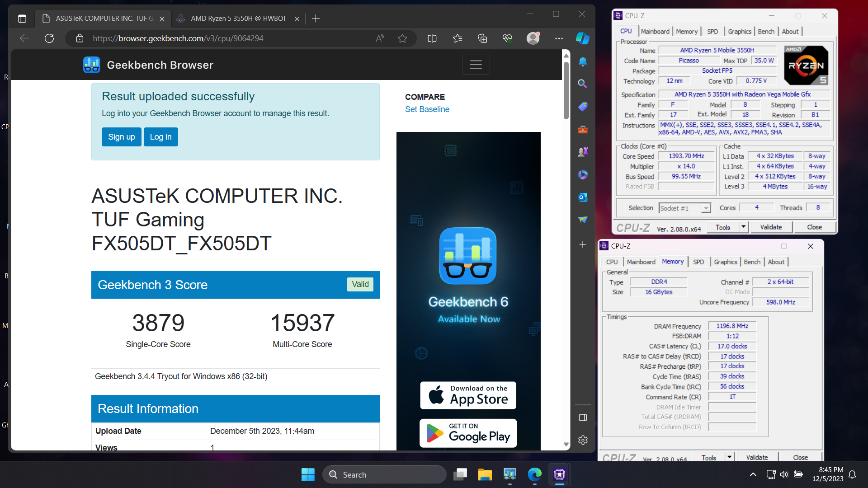Open Collections icon in Edge toolbar
868x488 pixels.
click(482, 38)
